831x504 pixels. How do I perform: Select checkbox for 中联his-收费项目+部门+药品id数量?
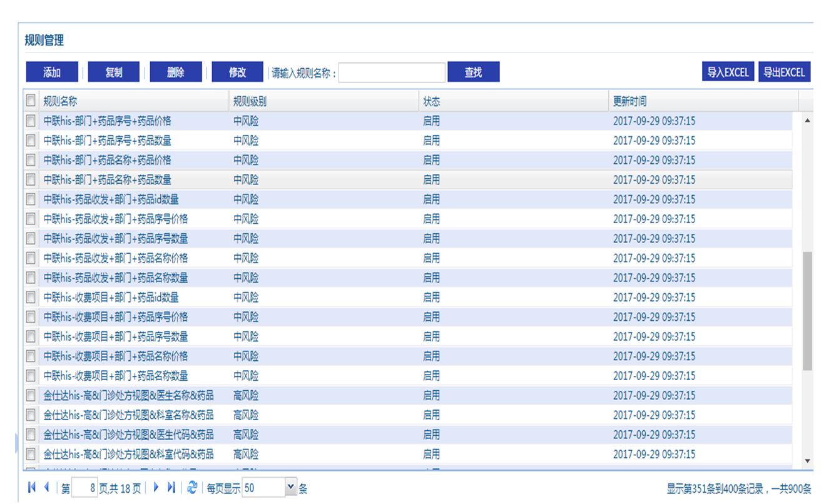(31, 298)
